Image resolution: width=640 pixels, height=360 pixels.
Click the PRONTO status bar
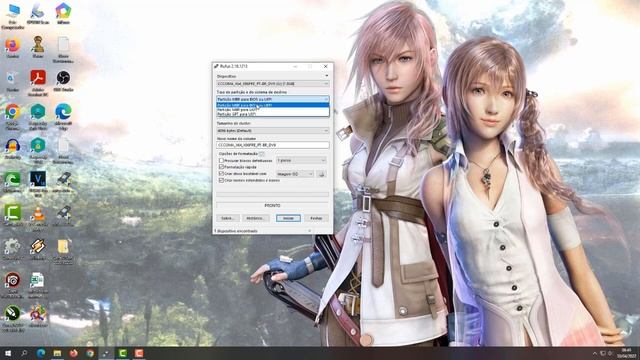[273, 206]
